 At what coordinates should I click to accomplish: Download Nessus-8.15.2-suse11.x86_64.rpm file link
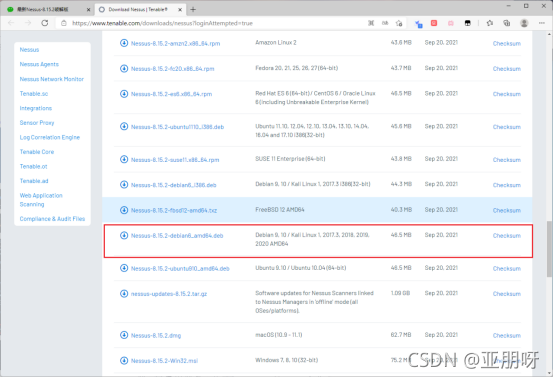(175, 160)
